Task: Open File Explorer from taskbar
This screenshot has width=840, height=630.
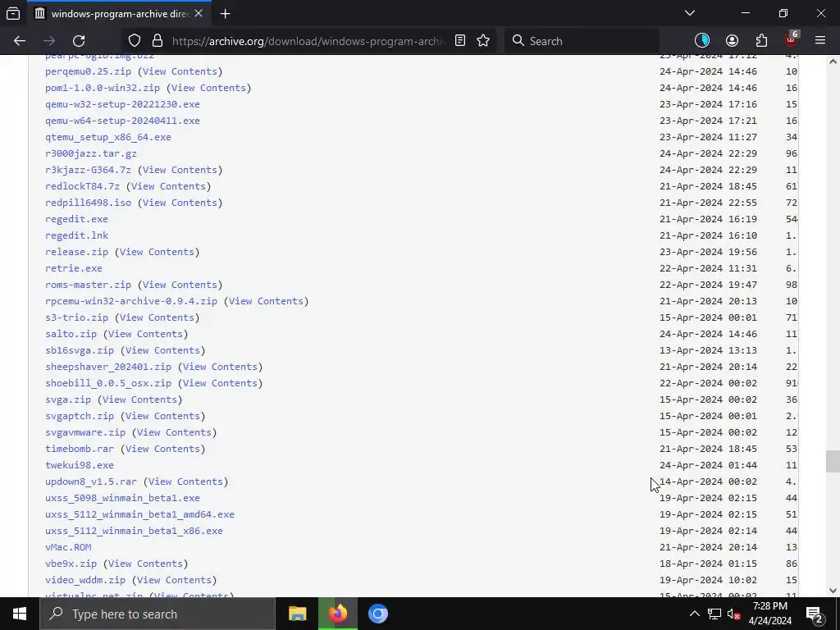Action: 297,614
